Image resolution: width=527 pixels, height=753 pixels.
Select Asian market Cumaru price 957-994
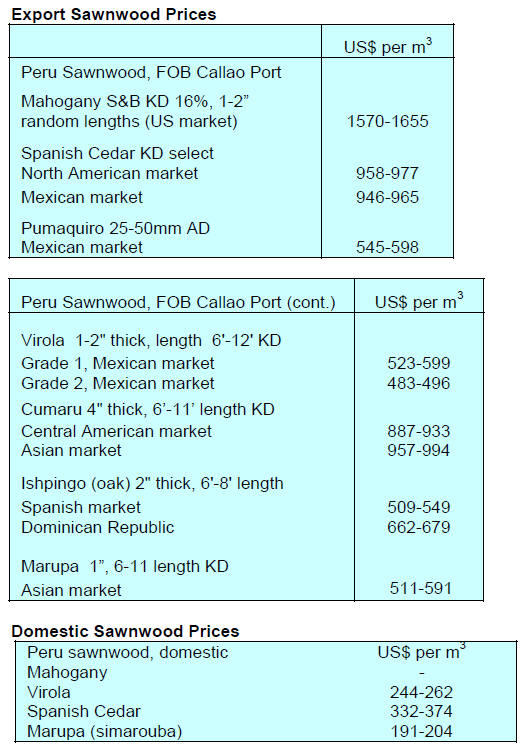pos(418,450)
